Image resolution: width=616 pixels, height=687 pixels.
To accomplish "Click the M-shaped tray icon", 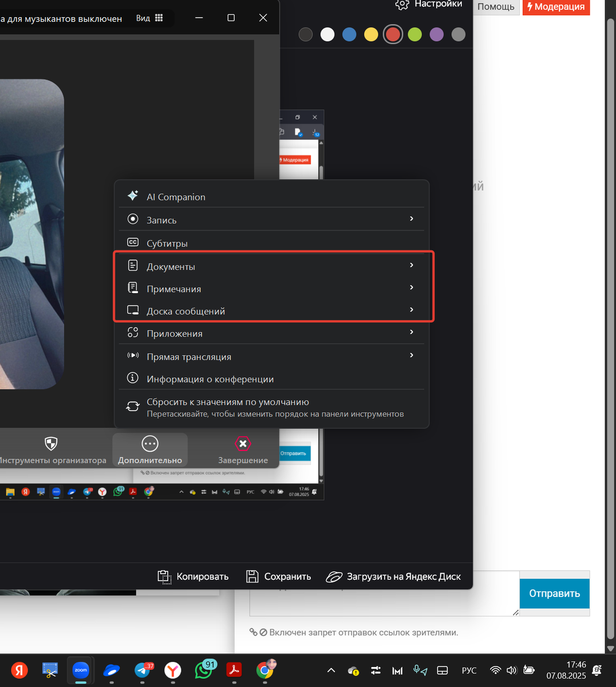I will [x=397, y=670].
